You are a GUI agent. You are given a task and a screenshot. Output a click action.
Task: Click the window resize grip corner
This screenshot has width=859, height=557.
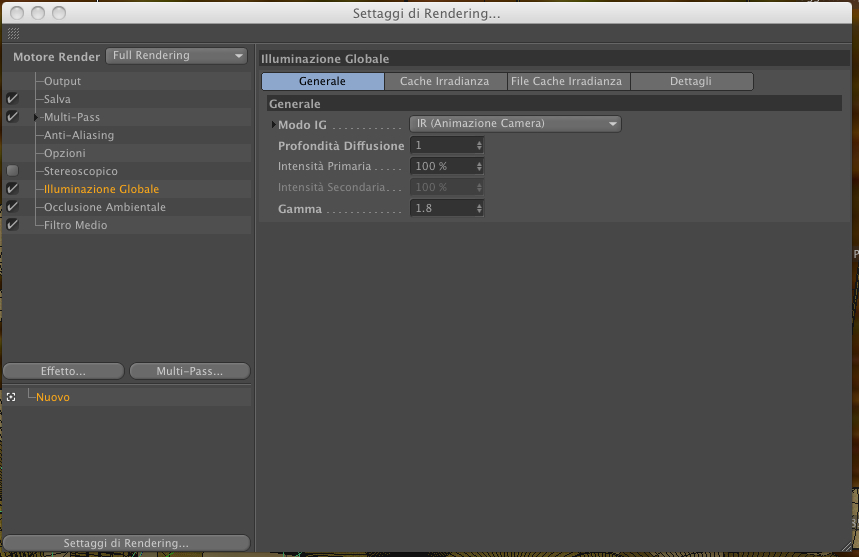(x=846, y=546)
